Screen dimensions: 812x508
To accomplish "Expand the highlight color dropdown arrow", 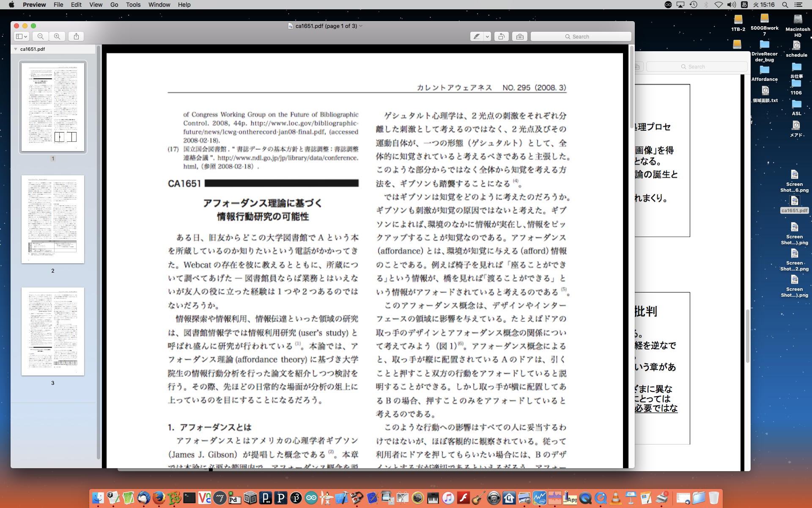I will [487, 36].
